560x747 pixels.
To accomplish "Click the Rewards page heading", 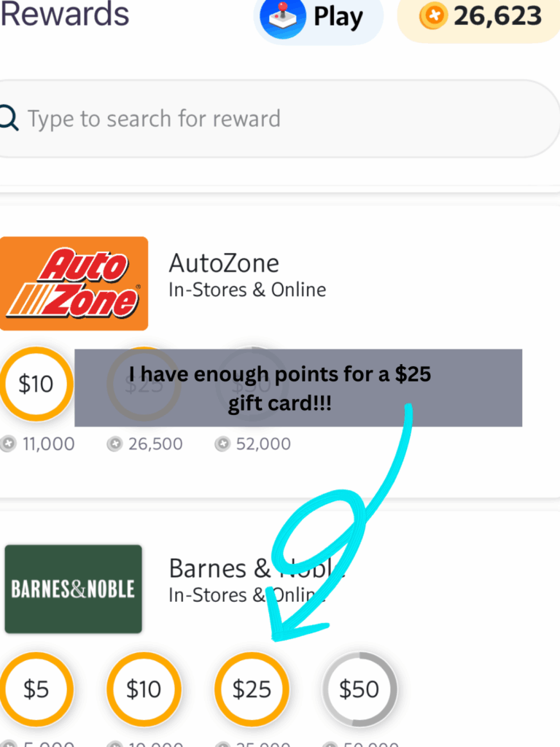I will (65, 15).
